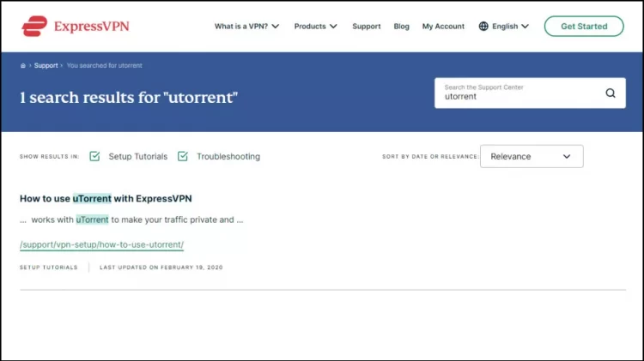The image size is (644, 361).
Task: Click the globe language icon
Action: [x=483, y=27]
